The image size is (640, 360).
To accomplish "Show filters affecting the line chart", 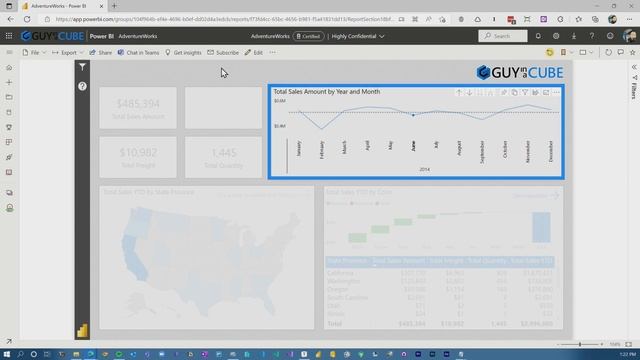I will pyautogui.click(x=525, y=93).
